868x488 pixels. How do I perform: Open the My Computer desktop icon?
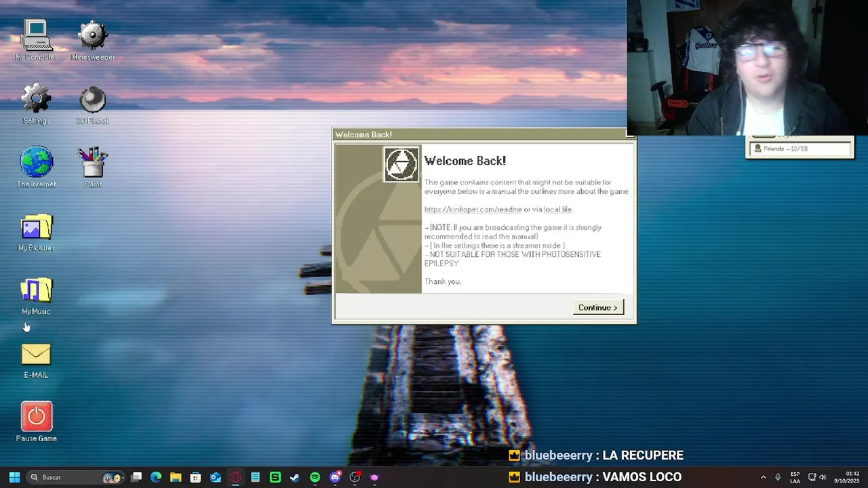[x=36, y=41]
